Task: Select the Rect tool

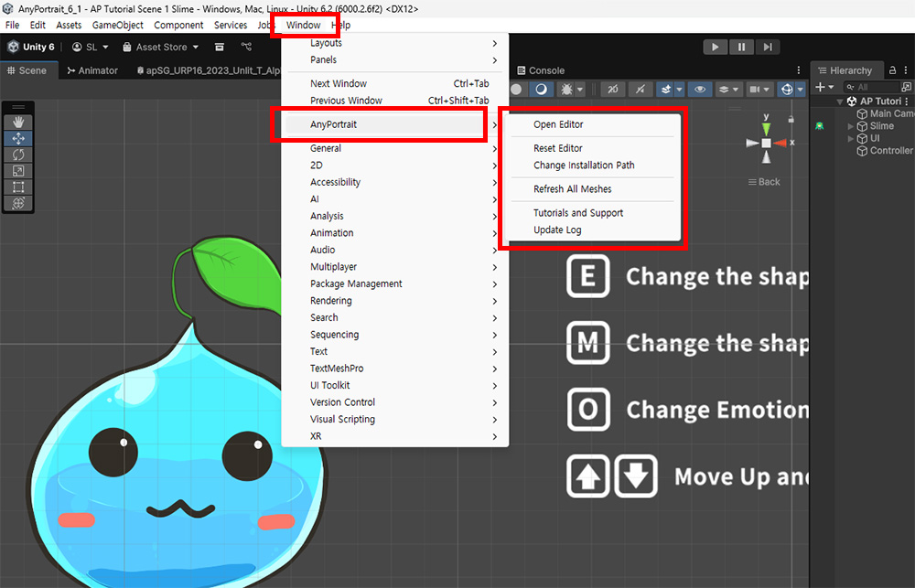Action: tap(19, 187)
